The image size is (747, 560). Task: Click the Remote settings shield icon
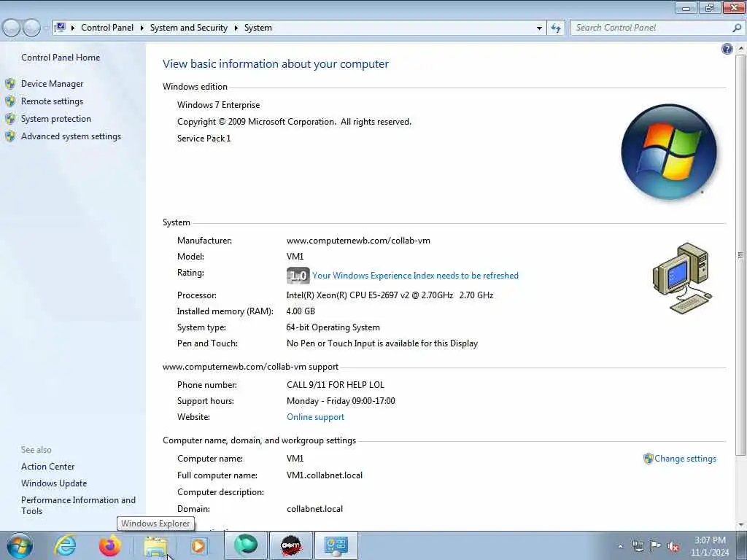point(10,101)
